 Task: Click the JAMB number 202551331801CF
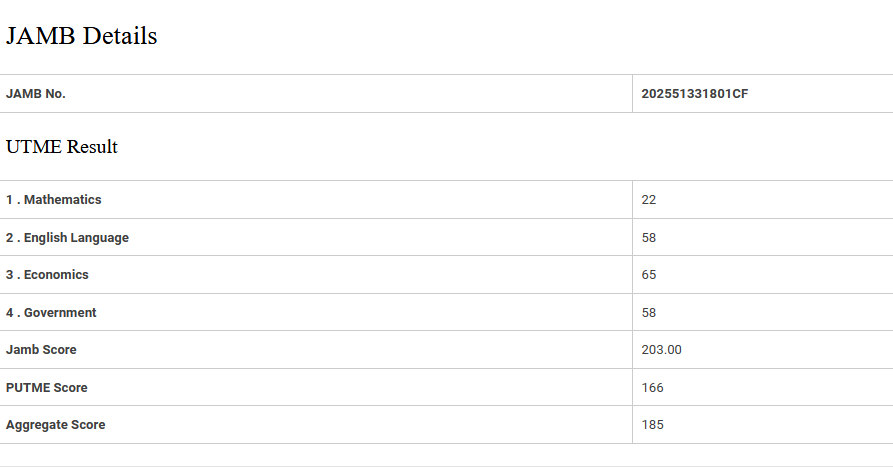tap(694, 94)
